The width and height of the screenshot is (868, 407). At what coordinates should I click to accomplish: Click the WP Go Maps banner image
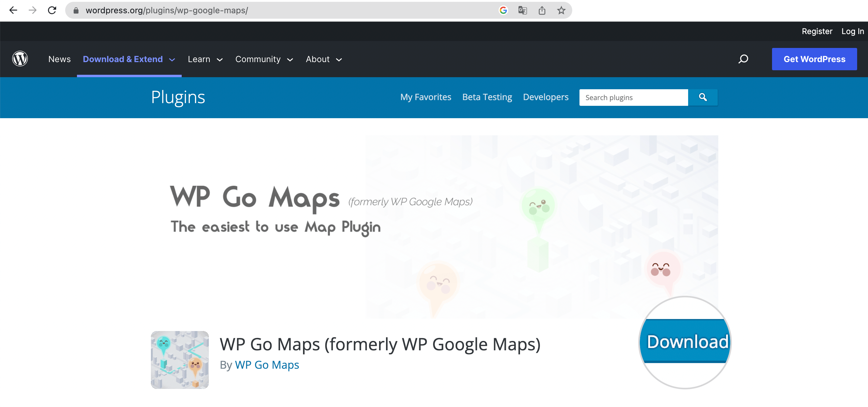tap(434, 226)
